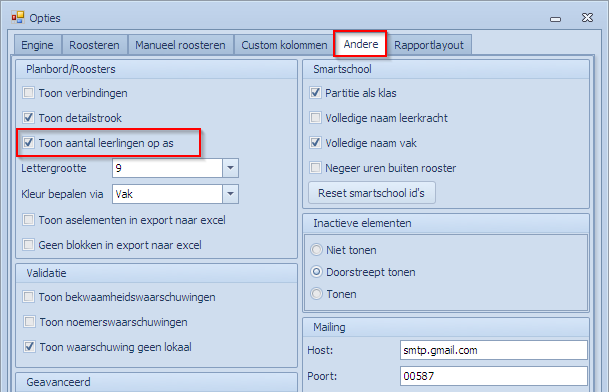The image size is (609, 392).
Task: Check Toon noemerswaarschuwingen
Action: (x=29, y=322)
